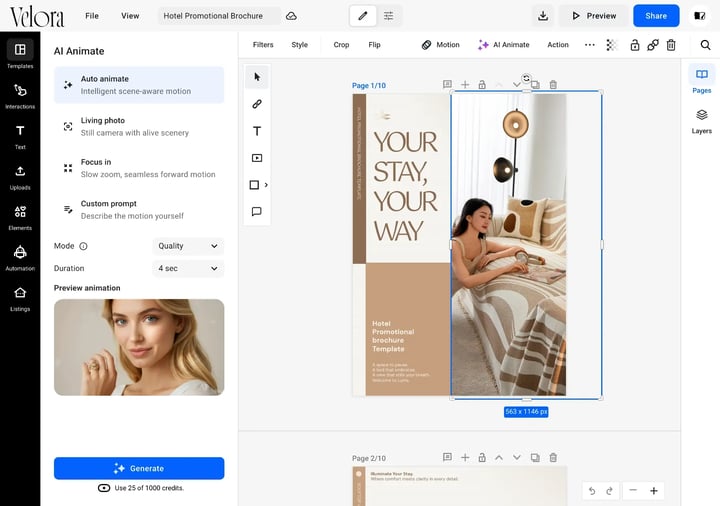The width and height of the screenshot is (720, 506).
Task: Delete Page 1
Action: click(553, 84)
